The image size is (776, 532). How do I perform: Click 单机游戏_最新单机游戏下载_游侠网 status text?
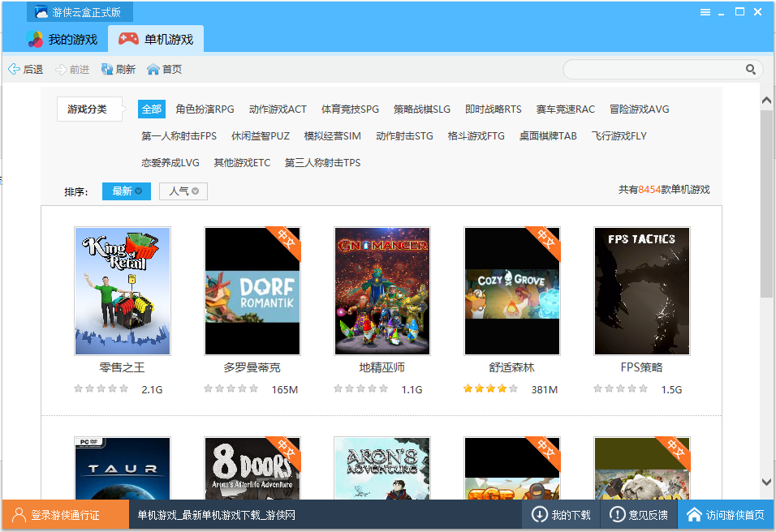[x=216, y=515]
